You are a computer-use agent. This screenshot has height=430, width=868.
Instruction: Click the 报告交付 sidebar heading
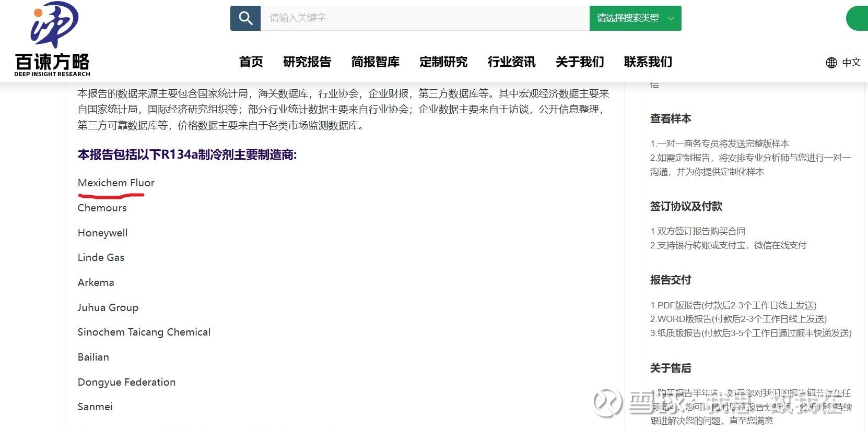click(x=671, y=280)
